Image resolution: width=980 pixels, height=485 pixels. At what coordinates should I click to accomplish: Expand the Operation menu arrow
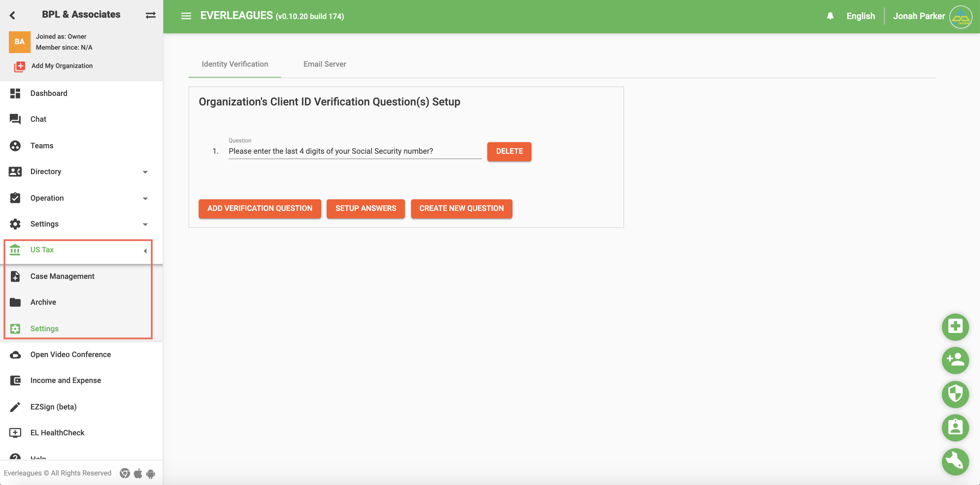145,199
